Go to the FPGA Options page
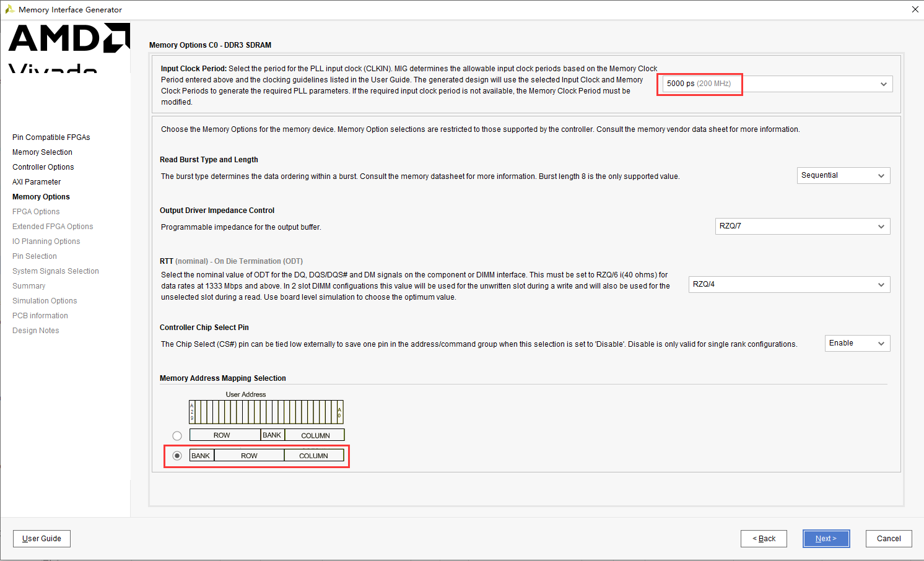 (x=35, y=211)
